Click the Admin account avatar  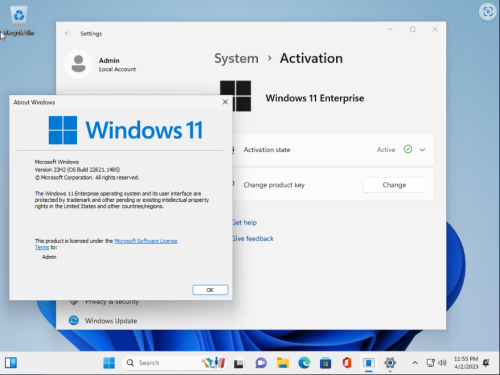[x=79, y=64]
